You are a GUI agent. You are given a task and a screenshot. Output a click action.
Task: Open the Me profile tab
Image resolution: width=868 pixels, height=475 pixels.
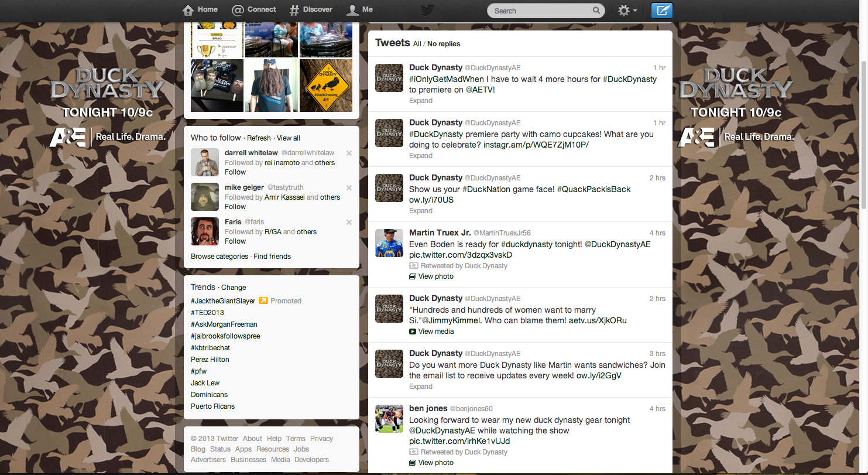360,9
